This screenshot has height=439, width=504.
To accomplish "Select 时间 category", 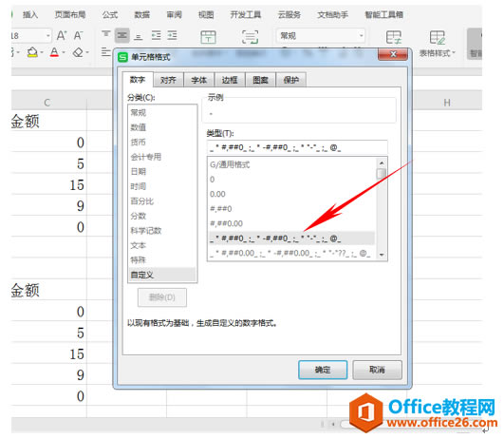I will (162, 186).
